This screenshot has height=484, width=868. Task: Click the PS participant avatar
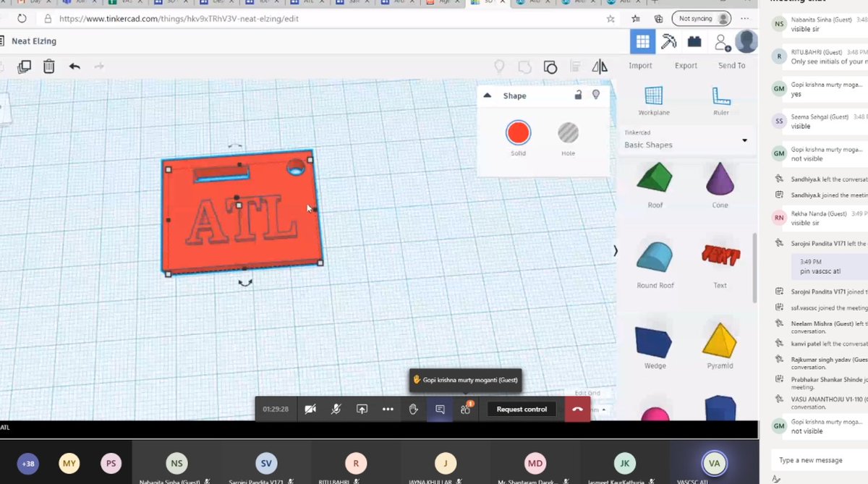point(111,464)
